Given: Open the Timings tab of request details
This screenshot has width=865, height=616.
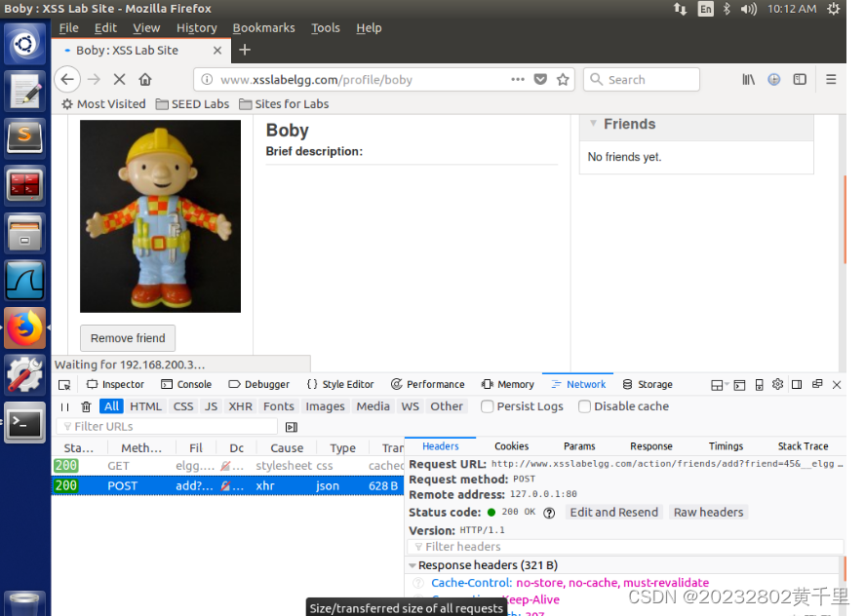Looking at the screenshot, I should coord(726,446).
